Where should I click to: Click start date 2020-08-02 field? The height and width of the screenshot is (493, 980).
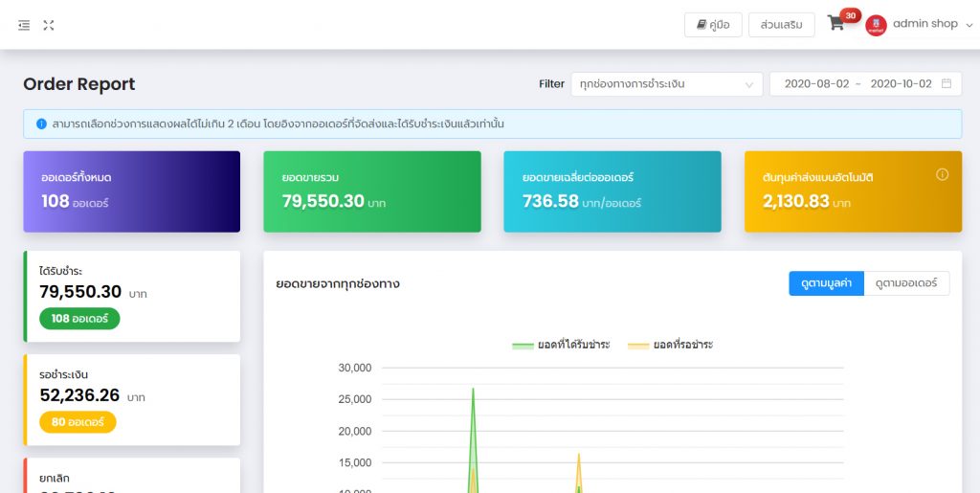tap(816, 83)
